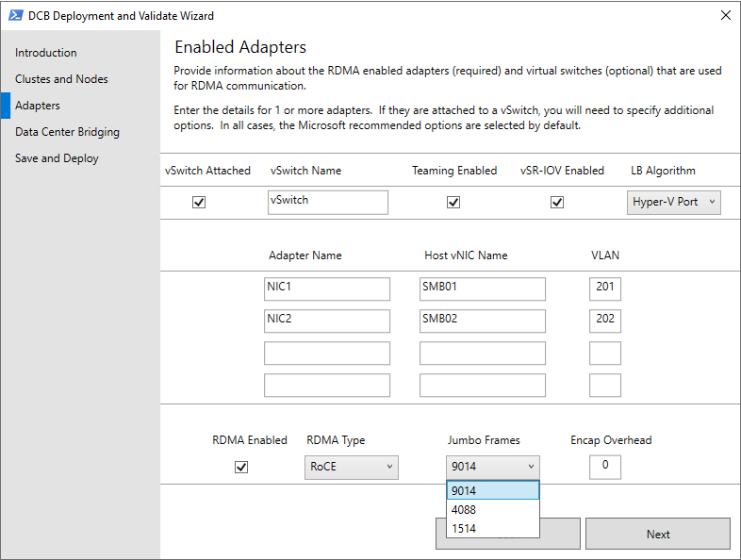Focus the Encap Overhead input box
The height and width of the screenshot is (560, 741).
[x=605, y=466]
